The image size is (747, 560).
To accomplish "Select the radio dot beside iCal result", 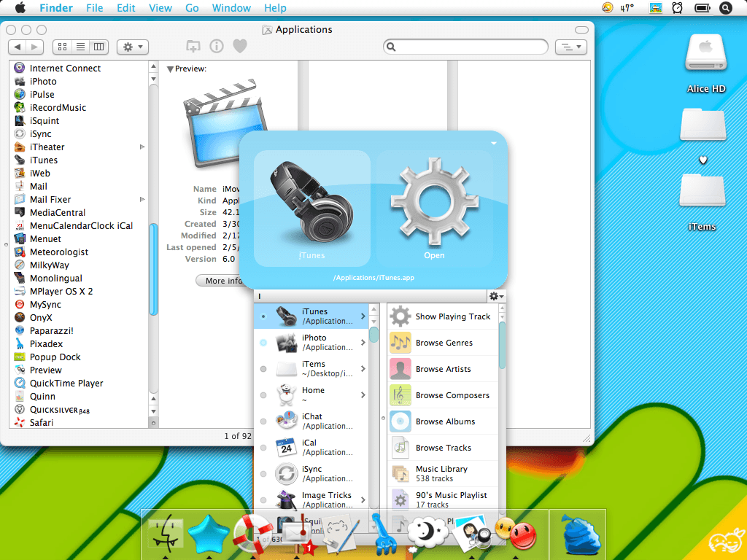I will tap(263, 447).
